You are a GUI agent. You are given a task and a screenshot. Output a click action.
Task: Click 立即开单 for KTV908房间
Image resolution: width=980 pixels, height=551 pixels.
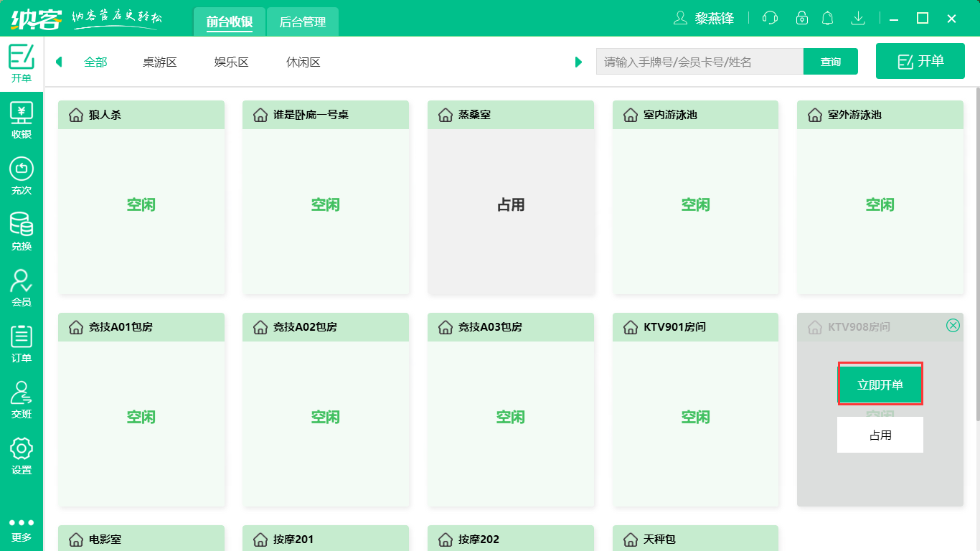pos(880,384)
